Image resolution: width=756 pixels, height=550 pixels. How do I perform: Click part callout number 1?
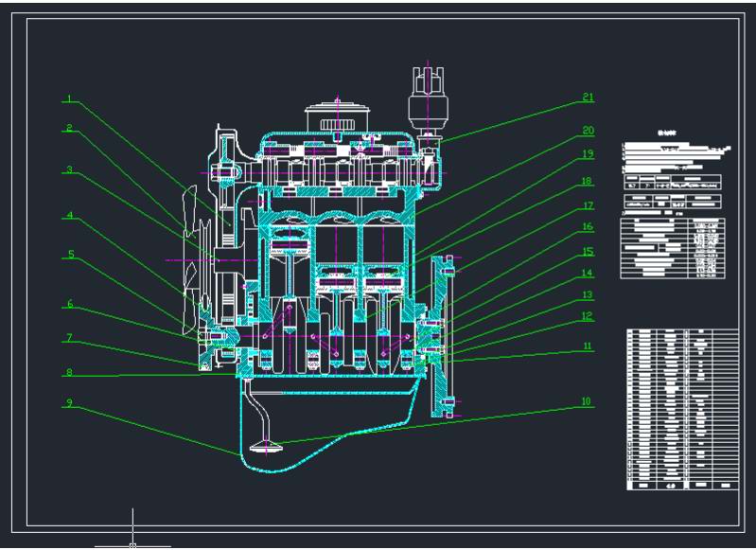click(69, 98)
